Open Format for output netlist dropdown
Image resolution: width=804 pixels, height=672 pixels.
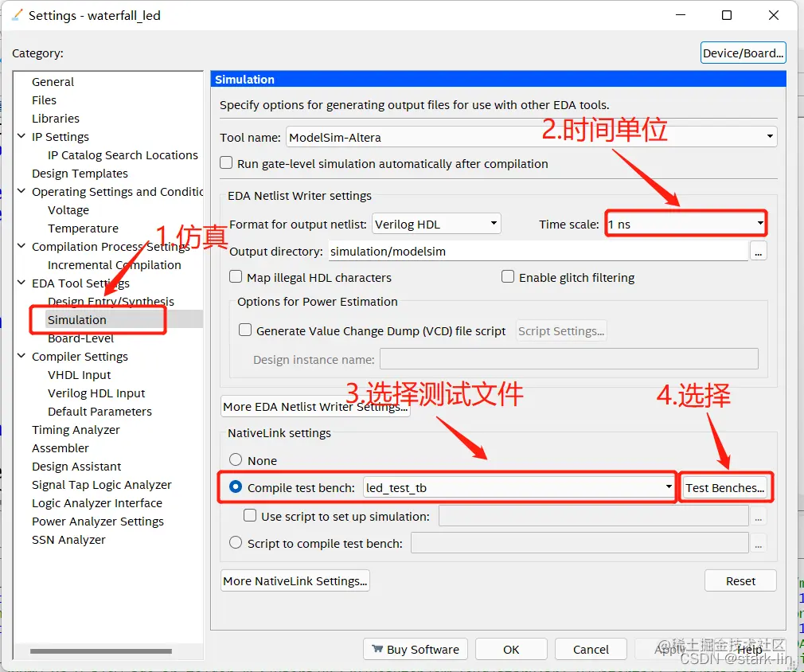[x=436, y=224]
